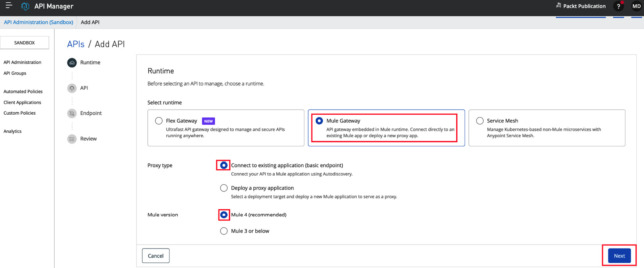Open the MD user avatar menu
644x268 pixels.
tap(637, 6)
